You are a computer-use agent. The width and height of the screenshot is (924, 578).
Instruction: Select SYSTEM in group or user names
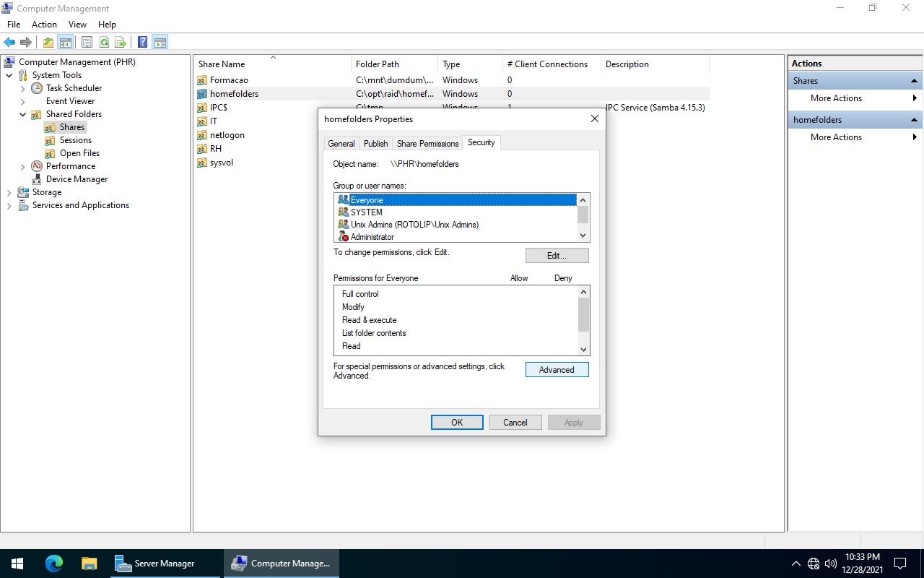(367, 212)
